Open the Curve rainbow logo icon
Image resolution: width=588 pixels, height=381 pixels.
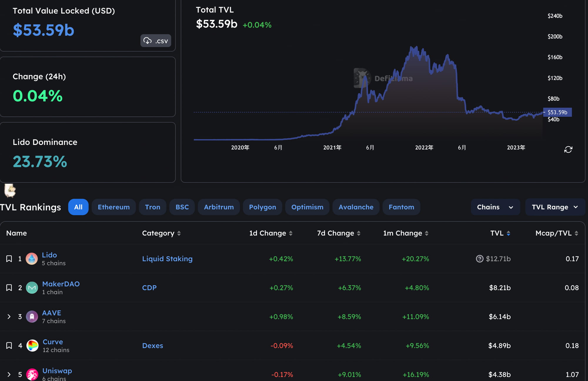32,345
